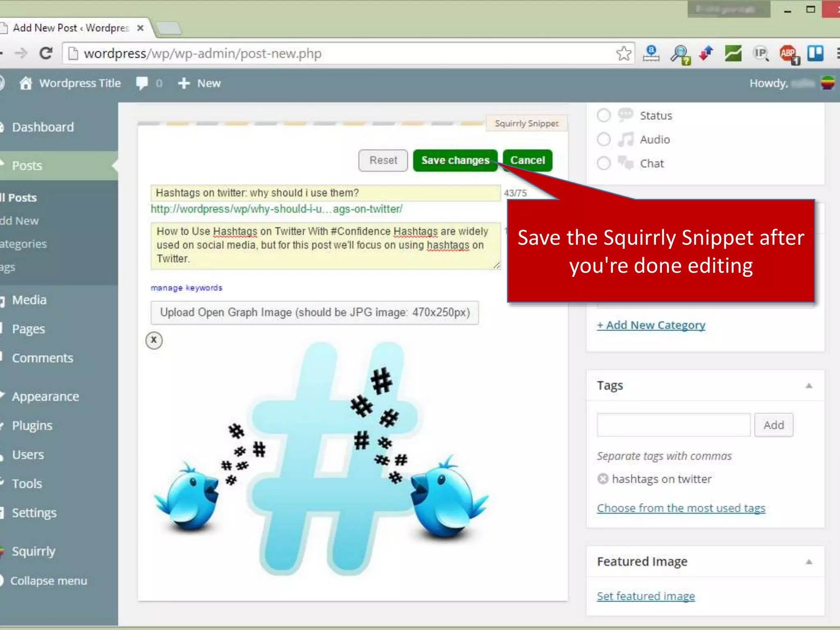Select the Add New Post browser tab
Screen dimensions: 840x630
71,28
